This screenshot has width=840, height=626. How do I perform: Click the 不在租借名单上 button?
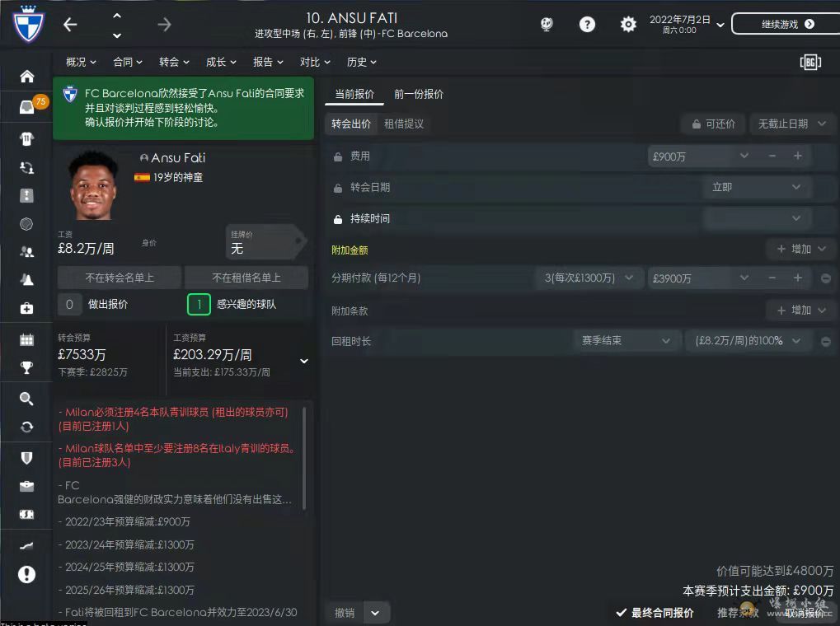[246, 278]
